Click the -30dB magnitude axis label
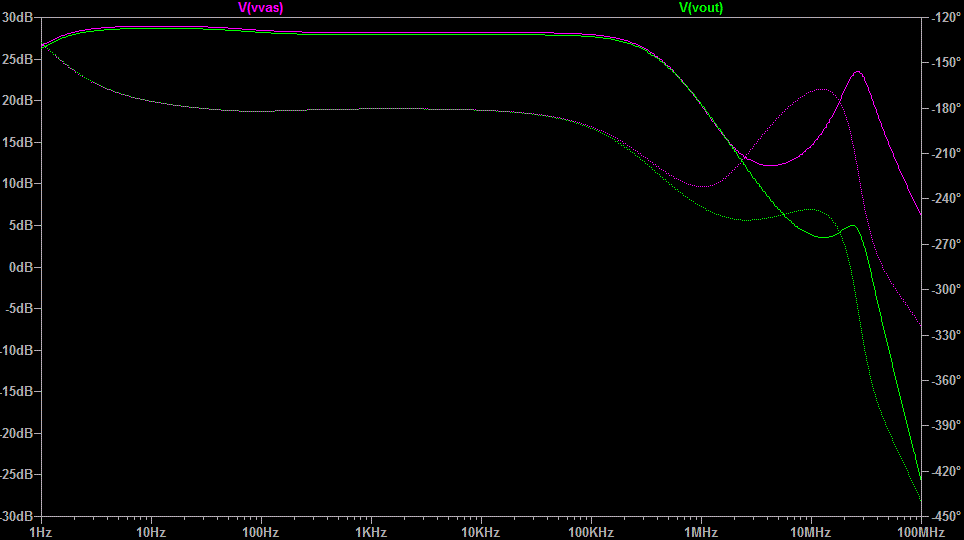 [17, 516]
